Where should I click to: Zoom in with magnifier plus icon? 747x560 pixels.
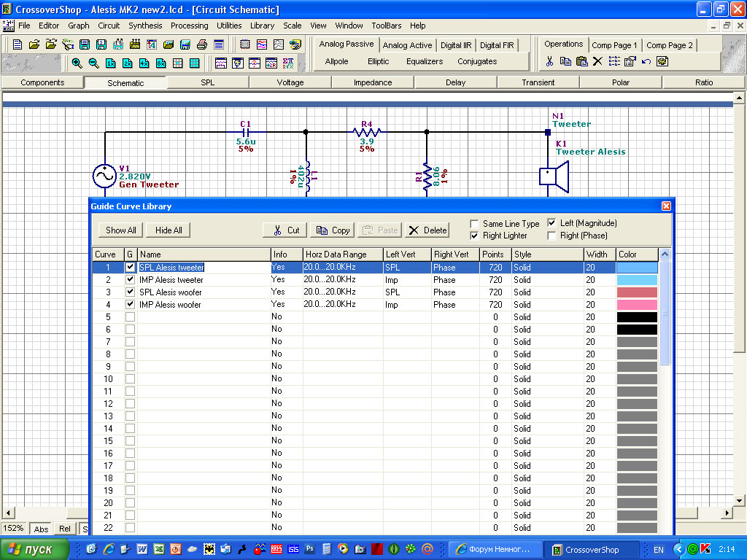pyautogui.click(x=77, y=63)
